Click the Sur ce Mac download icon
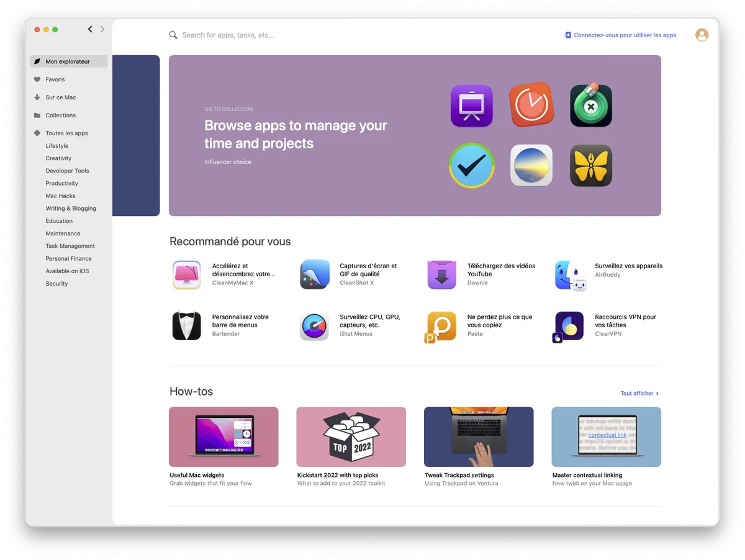 click(37, 97)
